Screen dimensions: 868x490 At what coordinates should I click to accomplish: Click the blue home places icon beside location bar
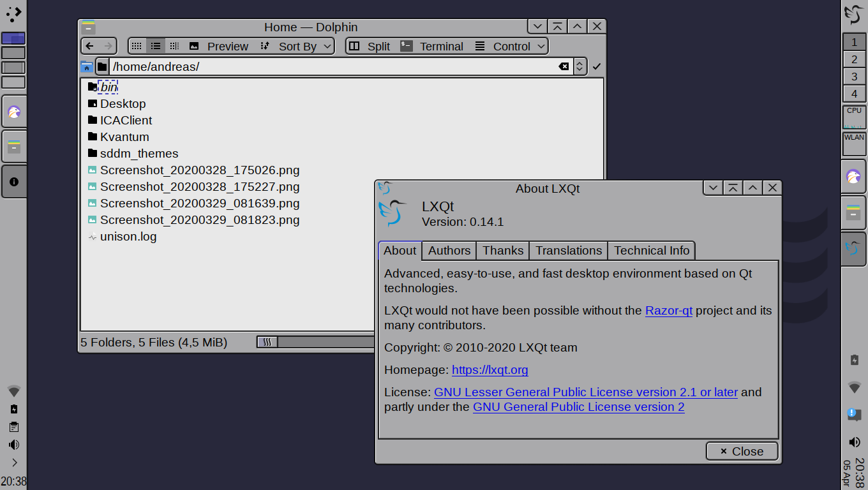click(87, 66)
